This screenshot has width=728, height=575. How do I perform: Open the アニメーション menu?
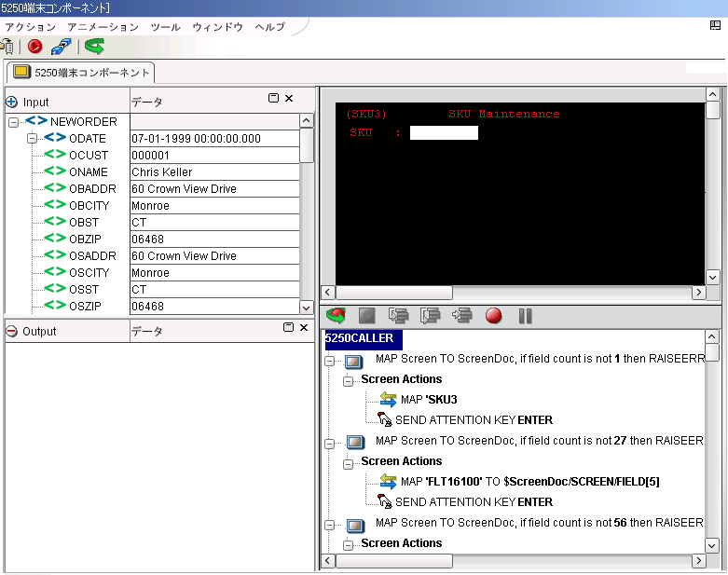coord(103,27)
